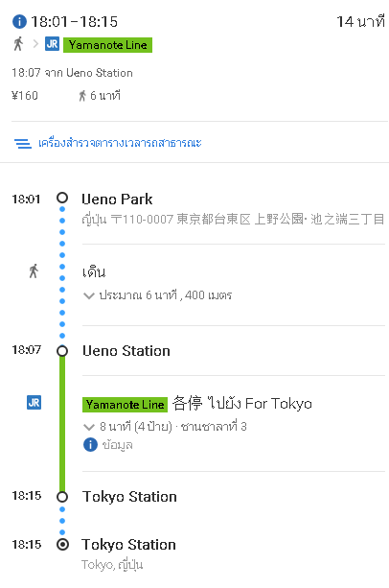The height and width of the screenshot is (588, 389).
Task: Click the chevron between walk and JR icons
Action: coord(35,44)
